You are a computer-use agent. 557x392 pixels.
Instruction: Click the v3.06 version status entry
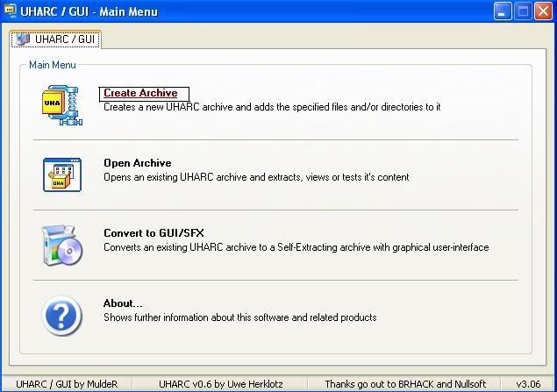529,384
